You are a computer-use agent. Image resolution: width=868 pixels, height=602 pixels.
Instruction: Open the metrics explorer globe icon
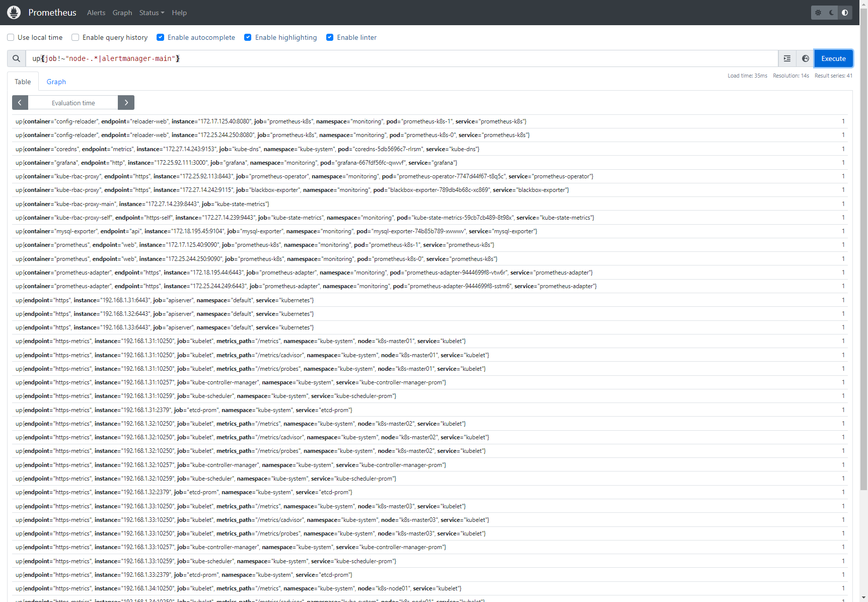805,58
